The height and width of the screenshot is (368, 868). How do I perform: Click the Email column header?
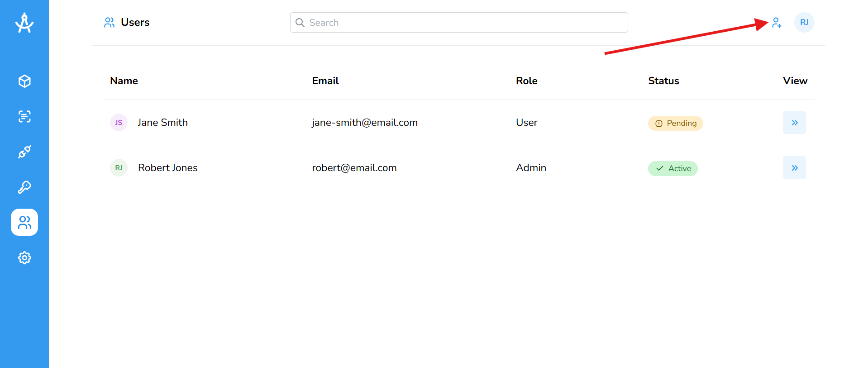point(325,81)
